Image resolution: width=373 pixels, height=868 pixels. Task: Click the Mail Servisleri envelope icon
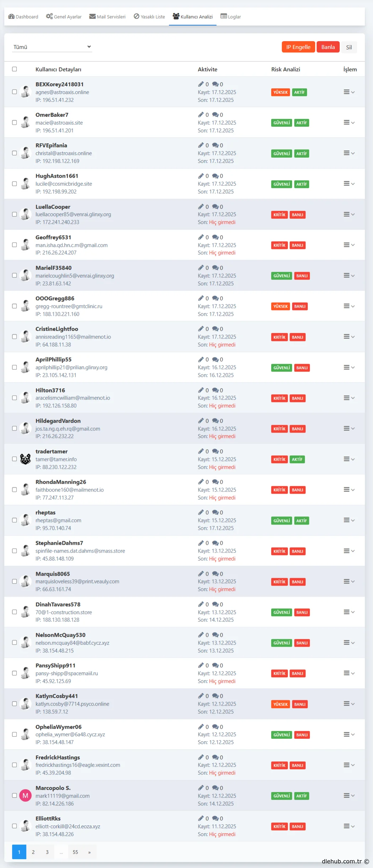pos(92,16)
